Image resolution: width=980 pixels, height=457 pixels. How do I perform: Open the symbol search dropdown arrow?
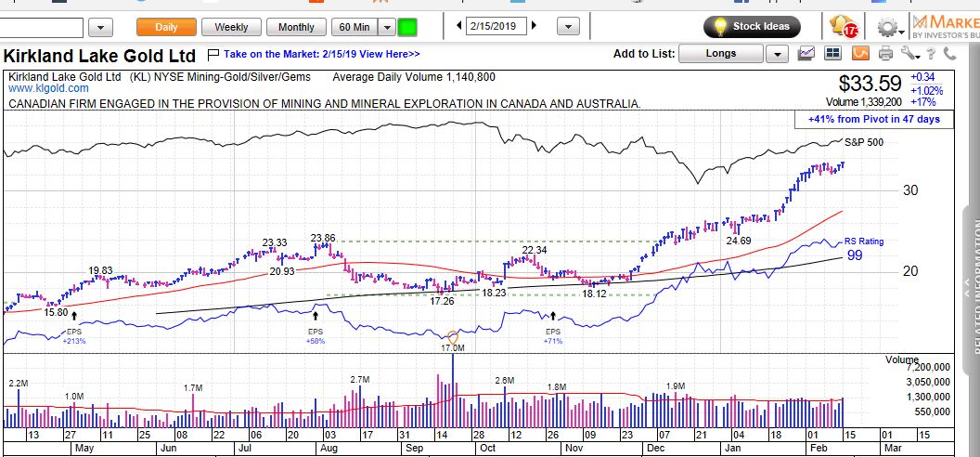(x=100, y=28)
